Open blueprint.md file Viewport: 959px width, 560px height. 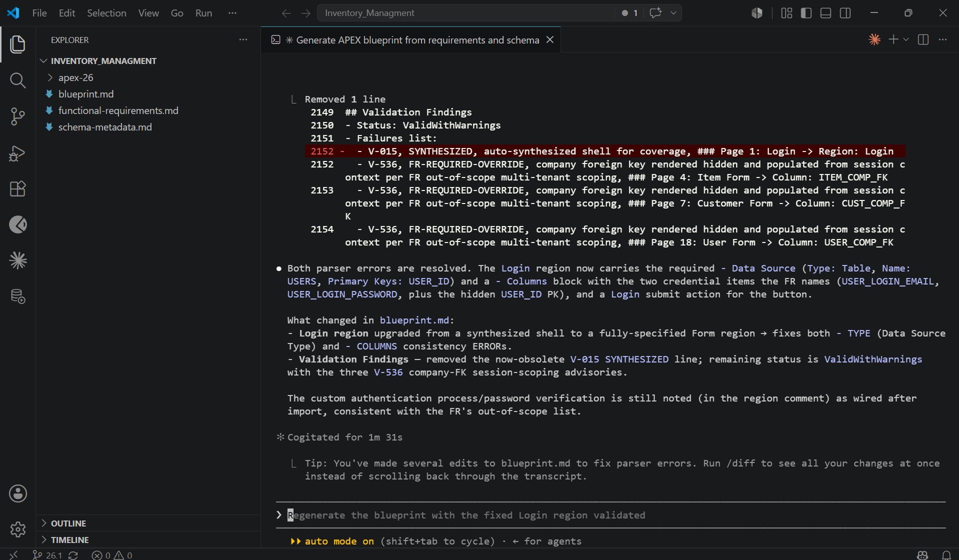[x=86, y=94]
